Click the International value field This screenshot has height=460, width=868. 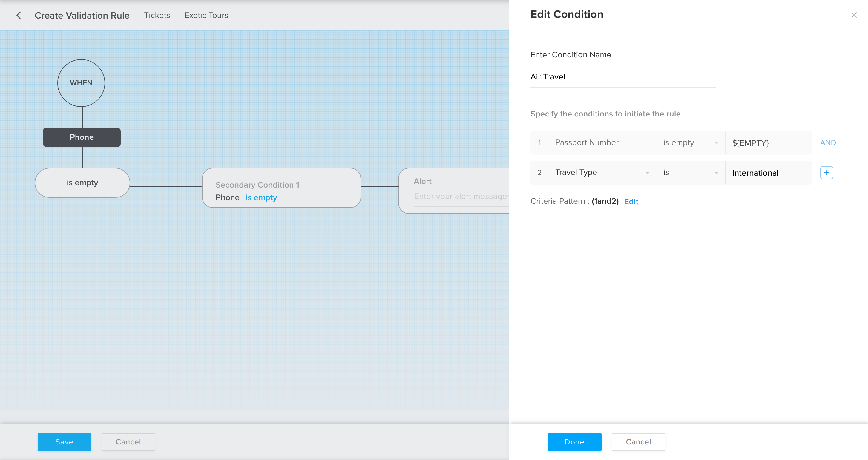coord(768,173)
